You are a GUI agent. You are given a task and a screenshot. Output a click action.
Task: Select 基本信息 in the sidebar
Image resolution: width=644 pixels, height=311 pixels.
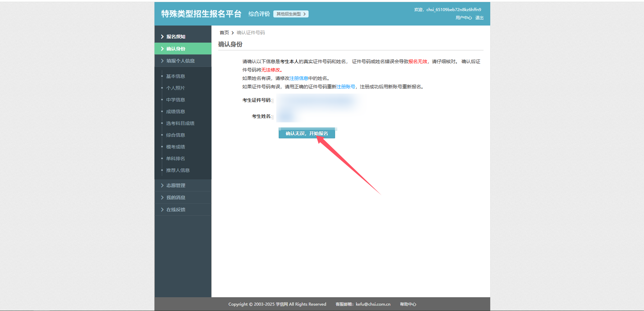[x=175, y=76]
